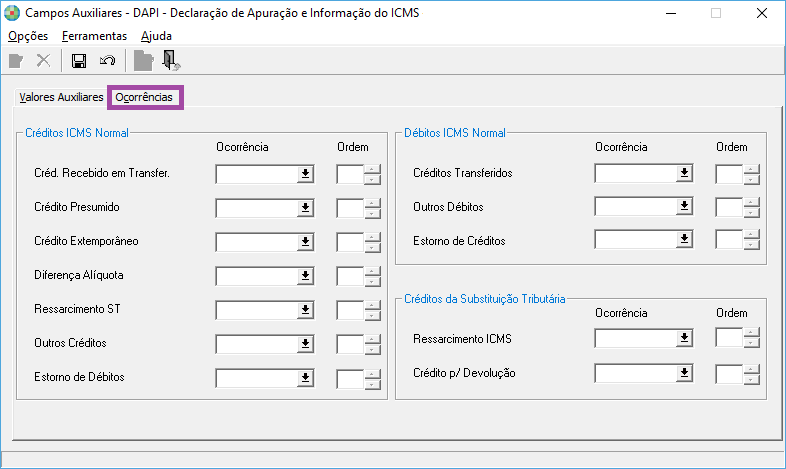
Task: Open the Estorno de Créditos ocorrência dropdown
Action: [x=684, y=241]
